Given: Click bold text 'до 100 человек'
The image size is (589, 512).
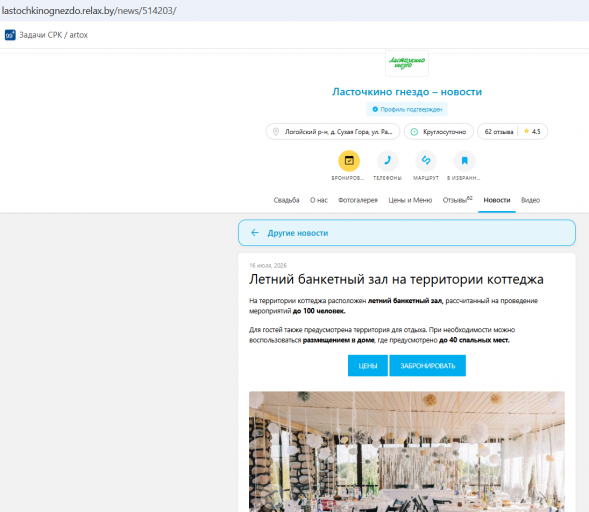Looking at the screenshot, I should [x=319, y=311].
